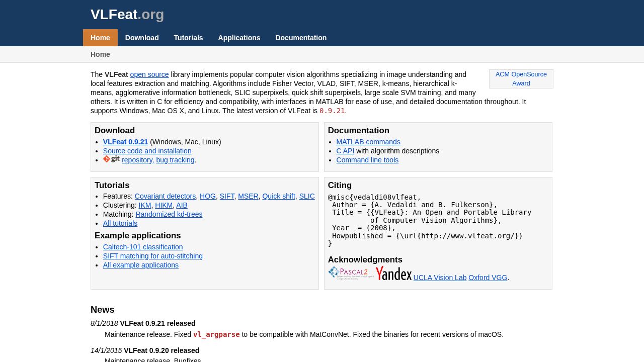Click the Home breadcrumb
This screenshot has width=644, height=362.
[100, 54]
